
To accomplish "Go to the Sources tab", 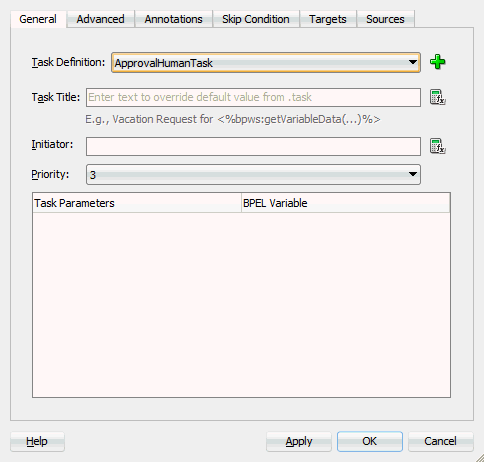I will pos(385,19).
